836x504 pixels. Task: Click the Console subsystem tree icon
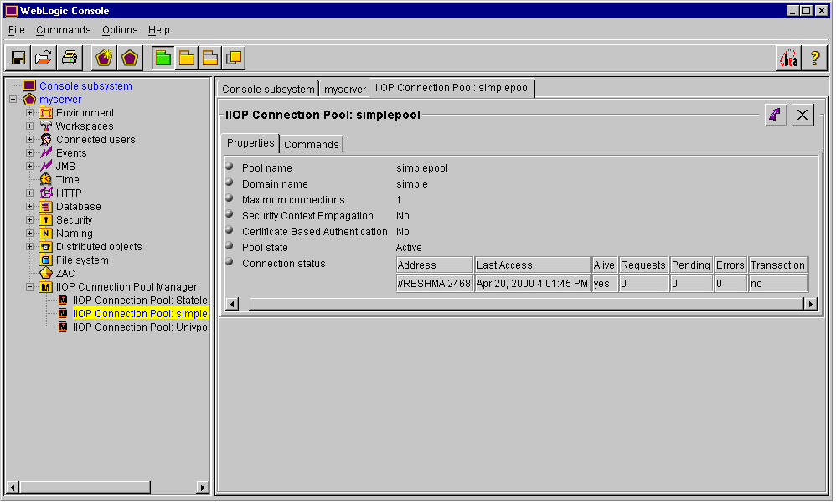pyautogui.click(x=29, y=85)
